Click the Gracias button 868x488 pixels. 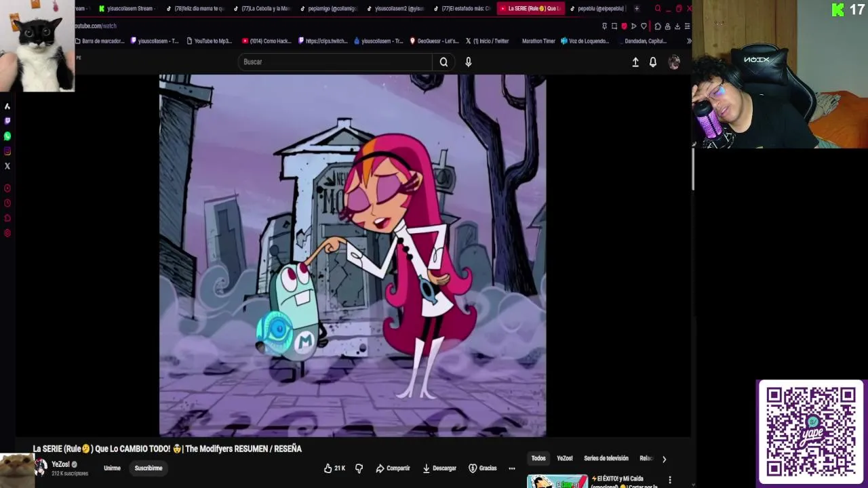(x=483, y=468)
